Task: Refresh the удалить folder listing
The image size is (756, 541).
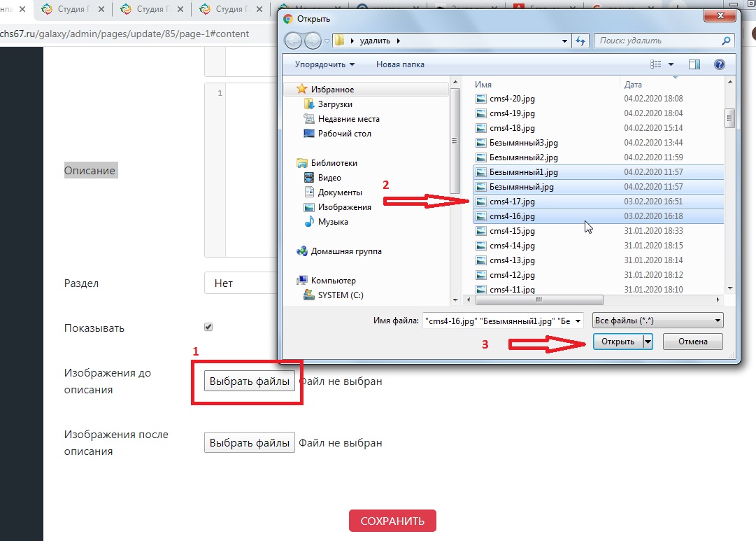Action: (x=580, y=41)
